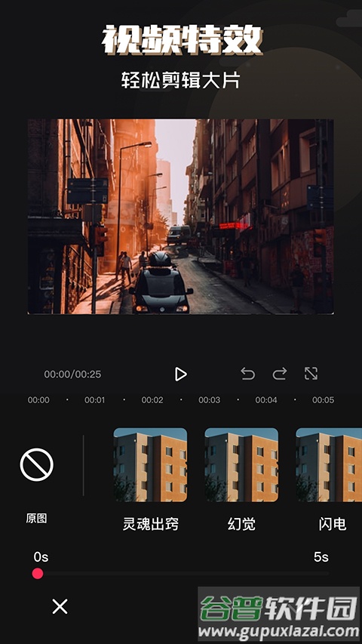The image size is (362, 644).
Task: Tap the 闪电 label
Action: tap(333, 524)
